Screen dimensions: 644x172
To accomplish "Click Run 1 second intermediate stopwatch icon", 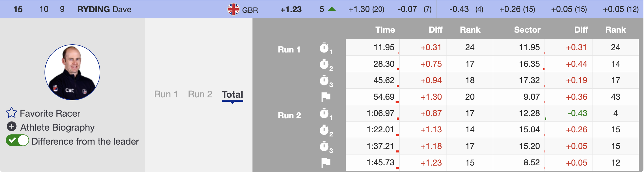I will 324,64.
